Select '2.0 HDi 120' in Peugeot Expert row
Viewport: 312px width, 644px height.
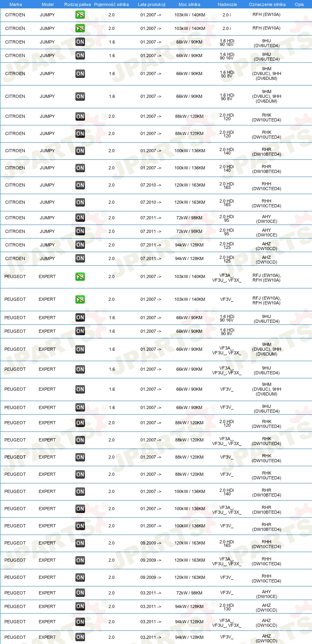tap(227, 423)
